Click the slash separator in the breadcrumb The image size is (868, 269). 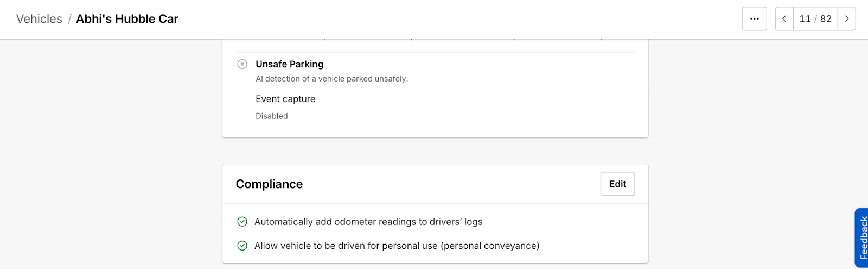click(x=69, y=19)
